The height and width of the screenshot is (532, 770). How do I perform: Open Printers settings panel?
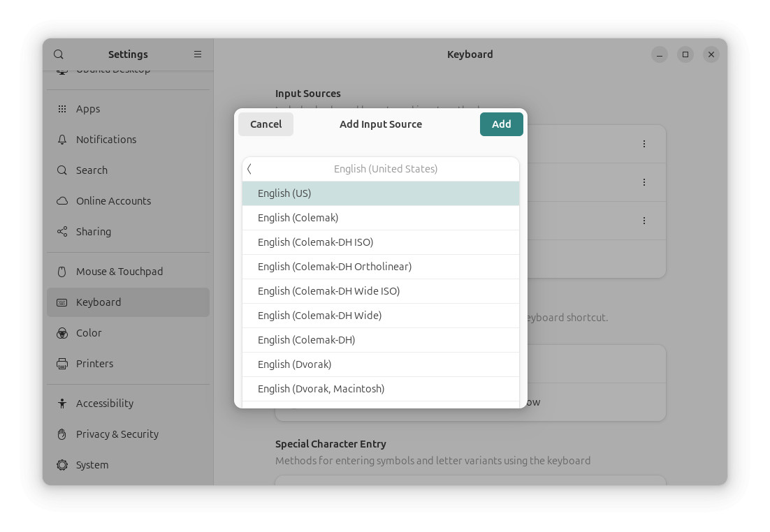pyautogui.click(x=128, y=364)
